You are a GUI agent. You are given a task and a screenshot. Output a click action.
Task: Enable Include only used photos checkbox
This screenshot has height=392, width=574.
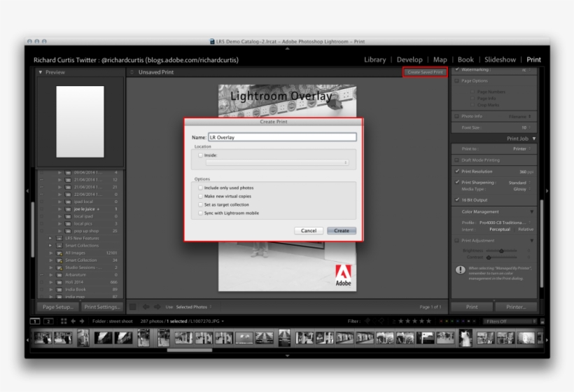pos(201,188)
